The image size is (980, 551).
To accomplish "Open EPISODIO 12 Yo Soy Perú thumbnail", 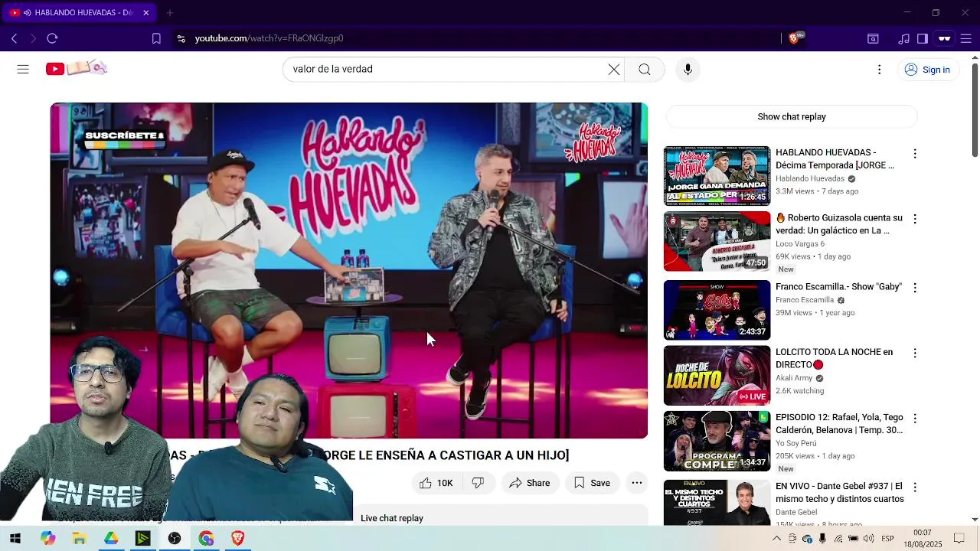I will pyautogui.click(x=717, y=441).
